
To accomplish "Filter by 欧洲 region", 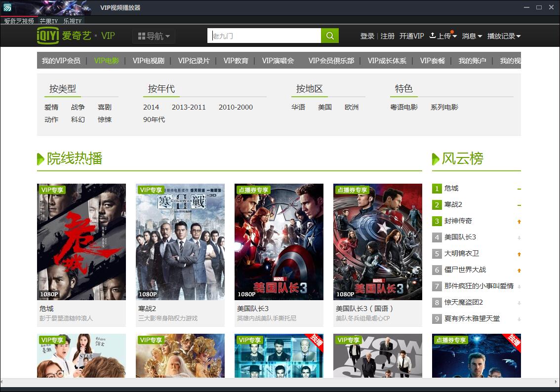I will (x=352, y=107).
